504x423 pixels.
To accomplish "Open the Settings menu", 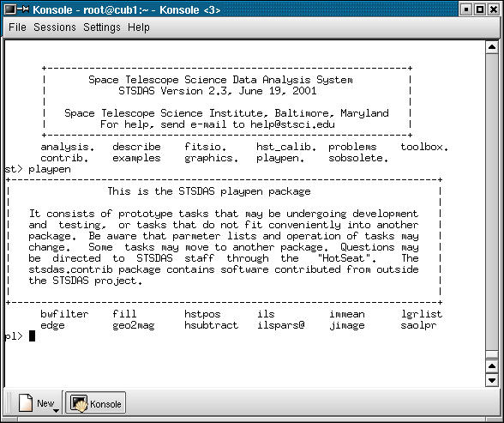I will (101, 27).
